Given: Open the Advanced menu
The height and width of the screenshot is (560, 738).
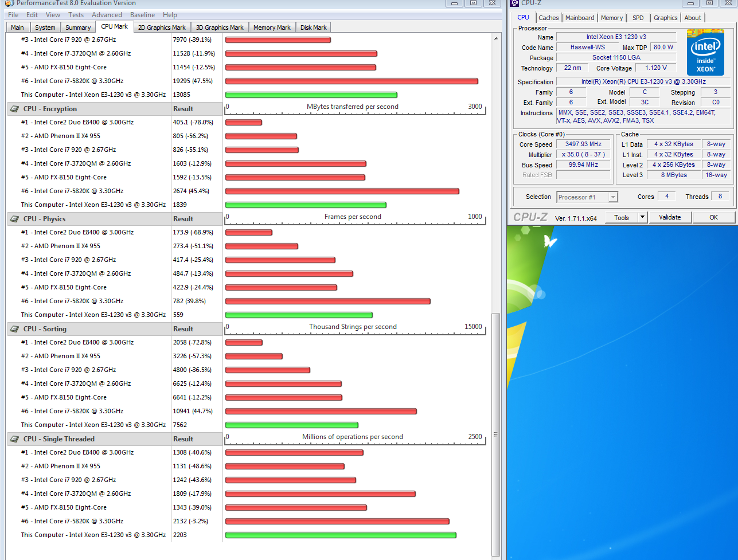Looking at the screenshot, I should pyautogui.click(x=107, y=15).
